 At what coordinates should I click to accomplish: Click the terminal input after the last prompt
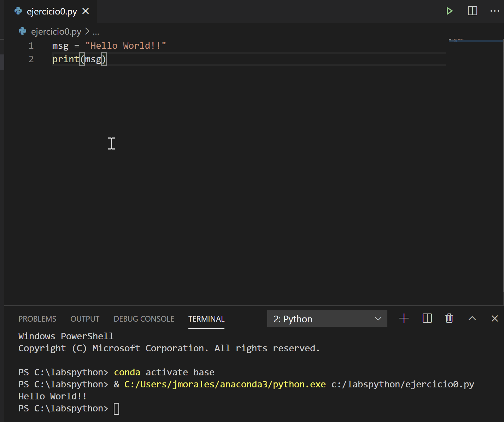point(117,408)
